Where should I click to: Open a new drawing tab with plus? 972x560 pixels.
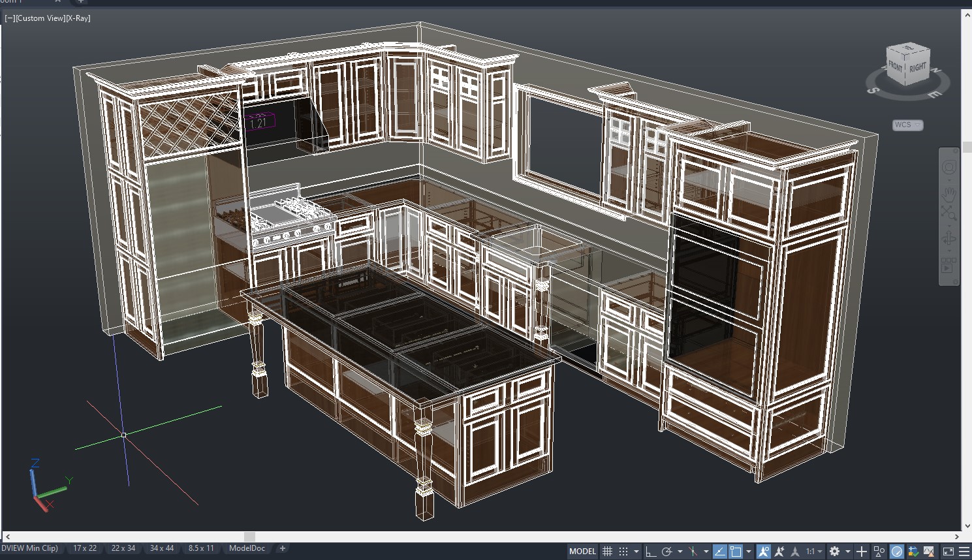pyautogui.click(x=81, y=1)
